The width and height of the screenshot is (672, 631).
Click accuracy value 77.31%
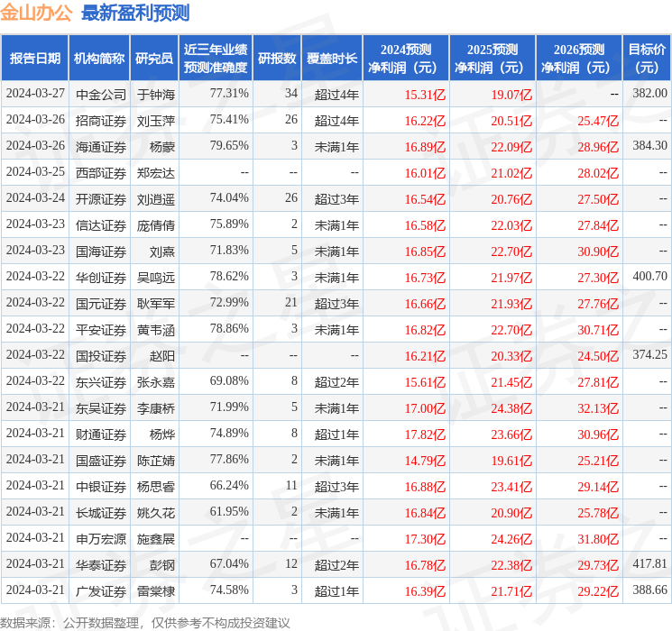tap(229, 93)
